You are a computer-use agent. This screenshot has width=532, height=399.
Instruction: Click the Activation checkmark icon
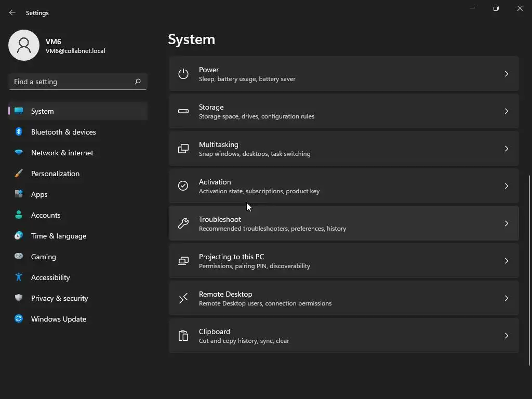point(183,186)
